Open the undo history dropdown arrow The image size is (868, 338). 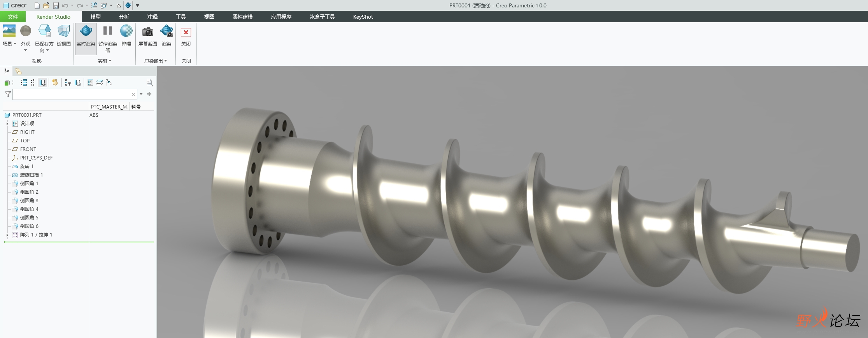click(72, 5)
